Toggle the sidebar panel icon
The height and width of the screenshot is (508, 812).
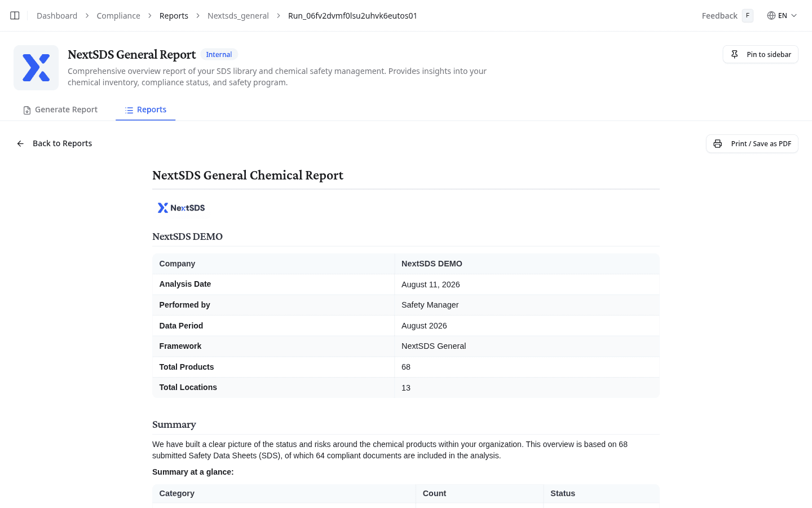[x=15, y=16]
